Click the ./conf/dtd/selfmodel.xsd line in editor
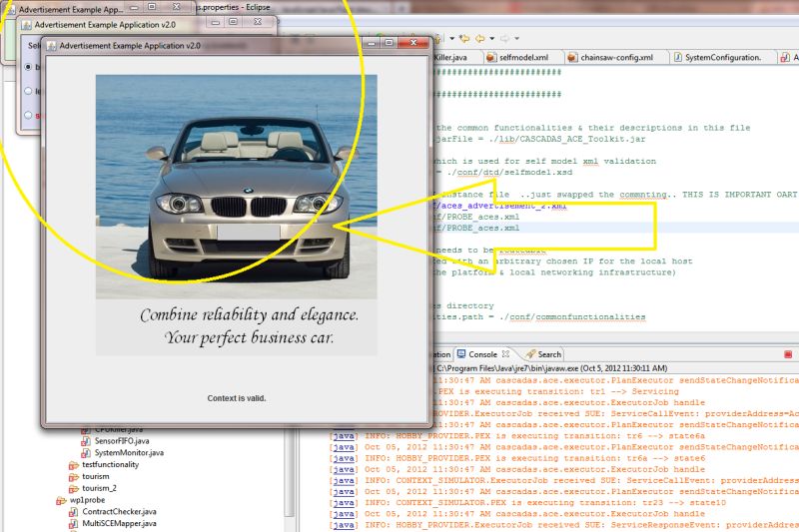 point(508,172)
